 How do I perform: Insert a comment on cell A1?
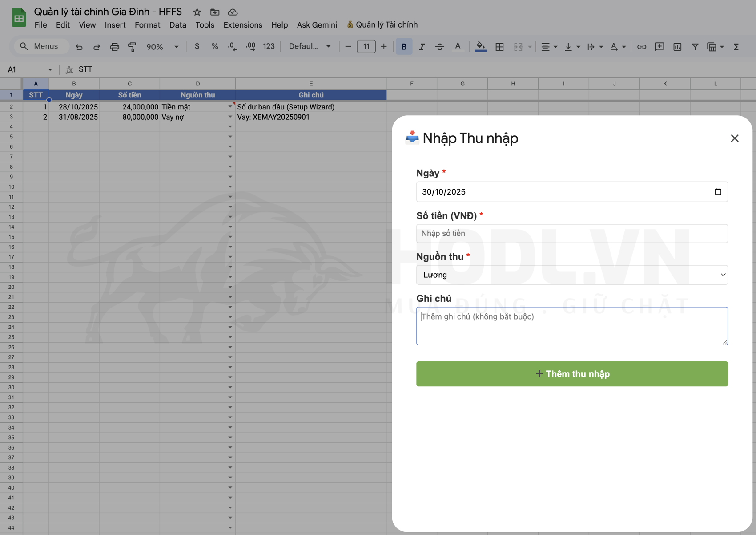click(x=659, y=46)
